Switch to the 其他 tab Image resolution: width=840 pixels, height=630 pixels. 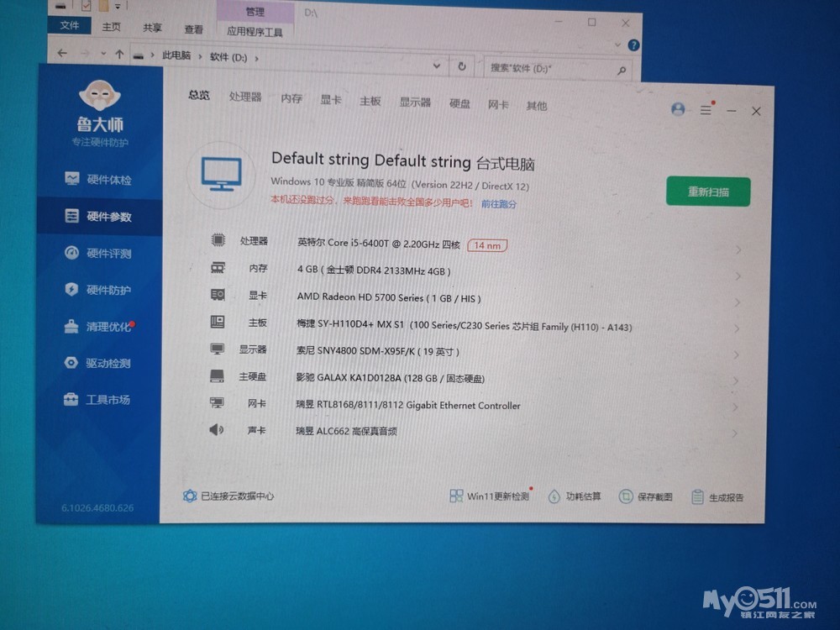click(536, 106)
